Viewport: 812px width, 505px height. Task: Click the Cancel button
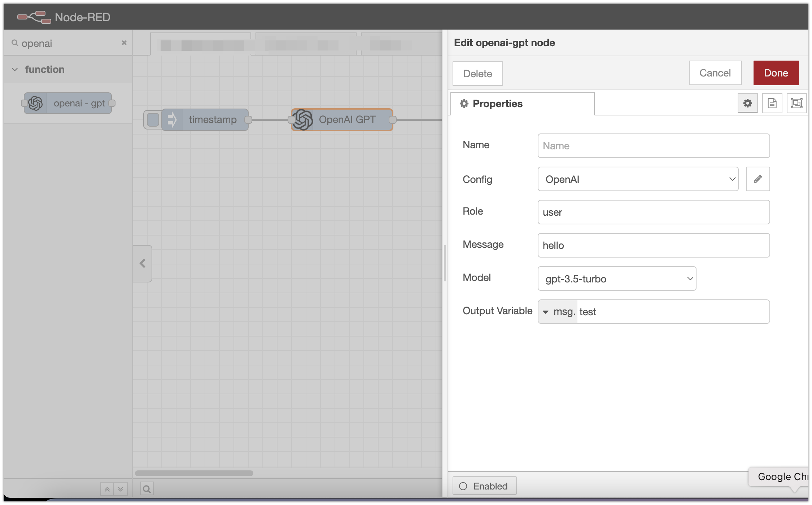click(715, 73)
